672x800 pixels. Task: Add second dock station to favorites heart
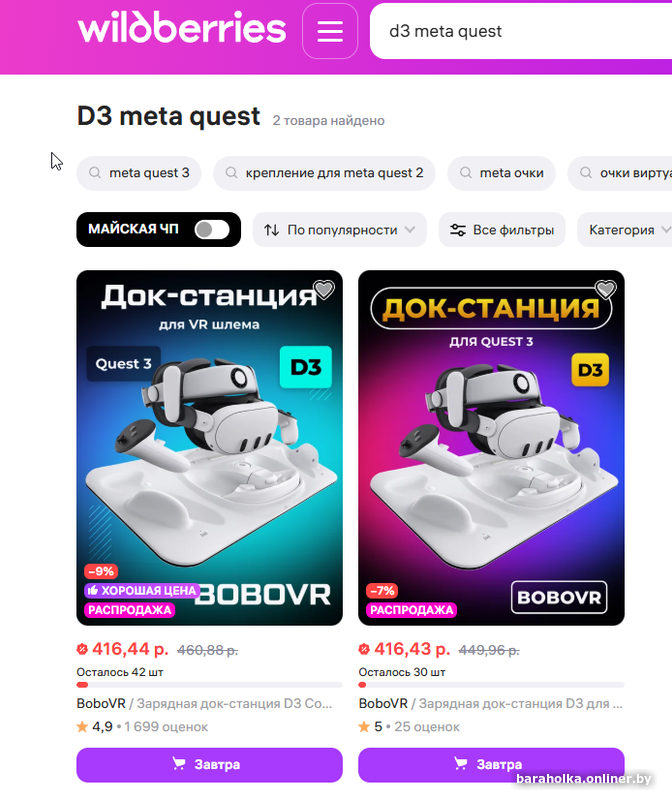605,289
